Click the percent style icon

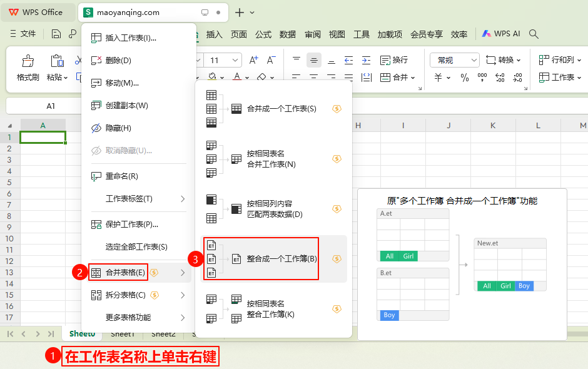(x=464, y=78)
